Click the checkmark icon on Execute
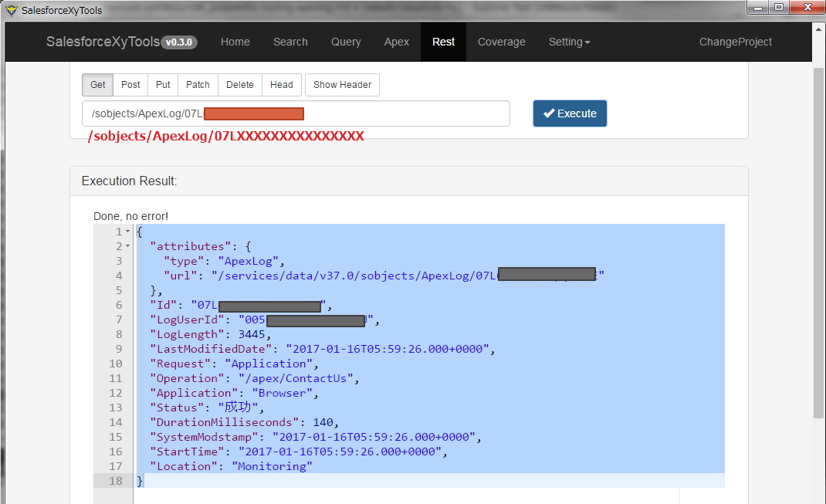This screenshot has height=504, width=826. [549, 113]
